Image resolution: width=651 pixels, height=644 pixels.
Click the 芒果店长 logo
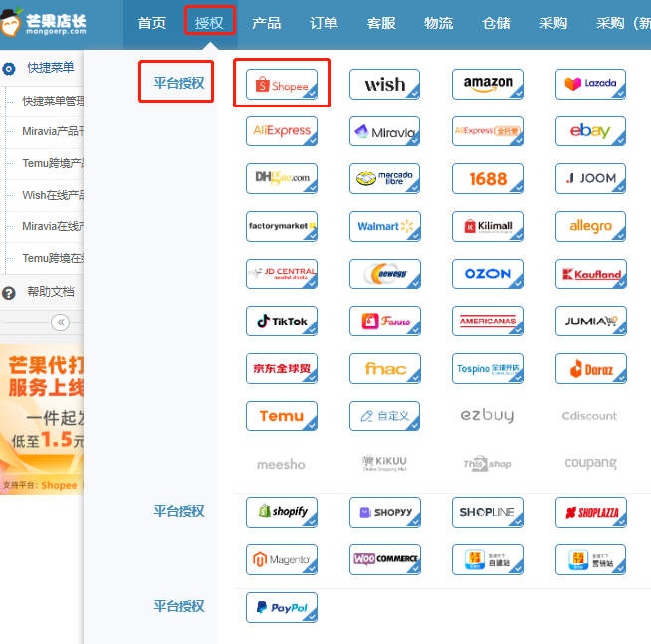(44, 22)
